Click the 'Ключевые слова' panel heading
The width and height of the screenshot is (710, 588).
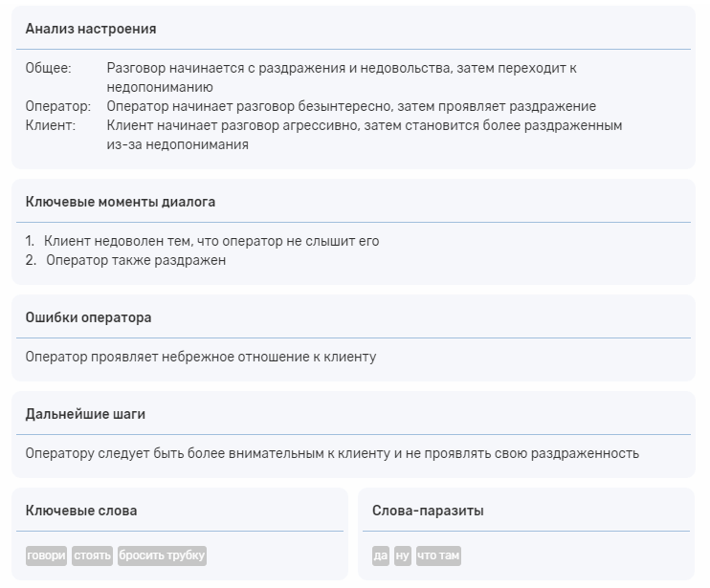[81, 511]
